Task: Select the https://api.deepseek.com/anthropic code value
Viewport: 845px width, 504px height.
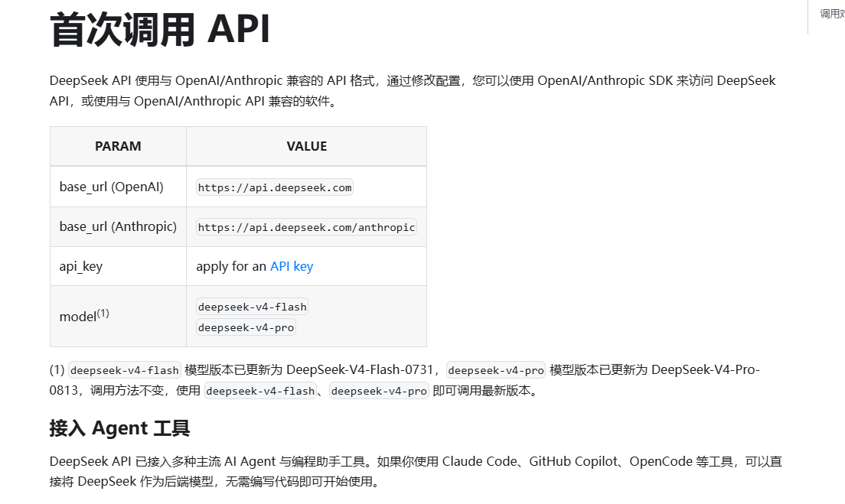Action: pos(306,227)
